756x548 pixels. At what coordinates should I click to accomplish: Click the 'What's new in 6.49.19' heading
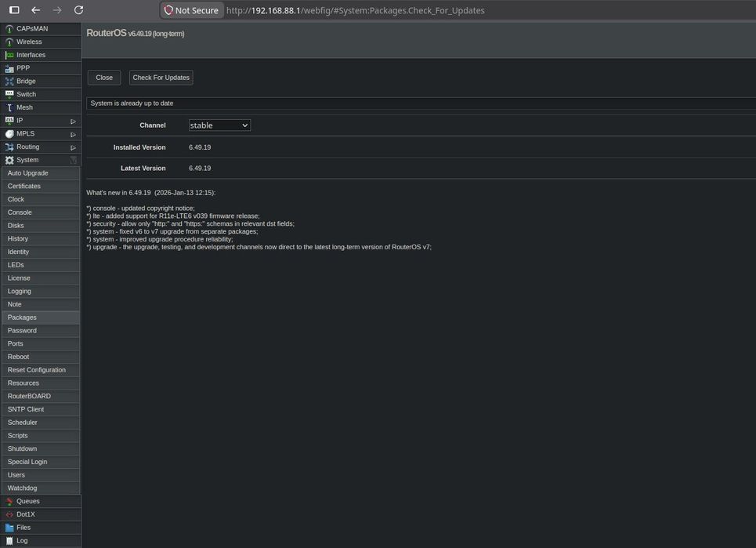coord(151,193)
